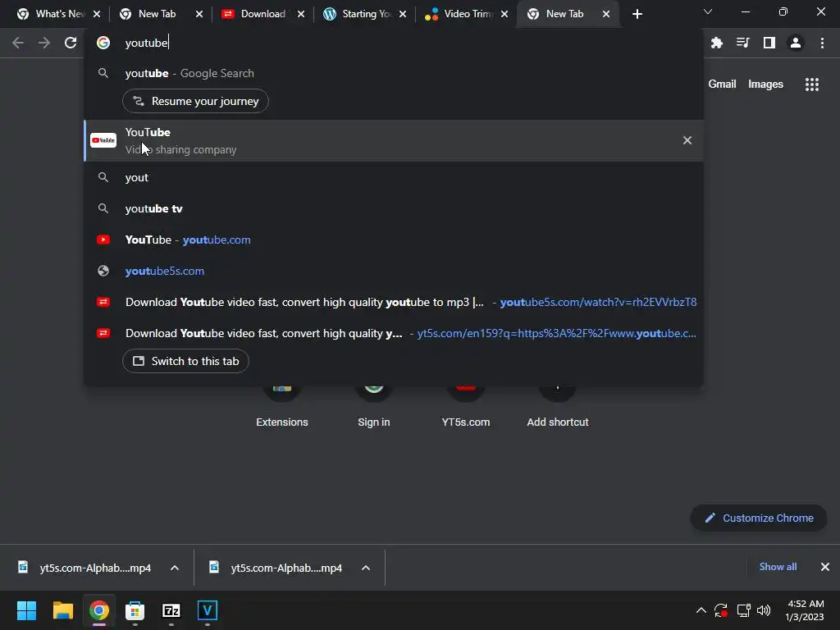
Task: Open Microsoft Store from taskbar
Action: click(135, 610)
